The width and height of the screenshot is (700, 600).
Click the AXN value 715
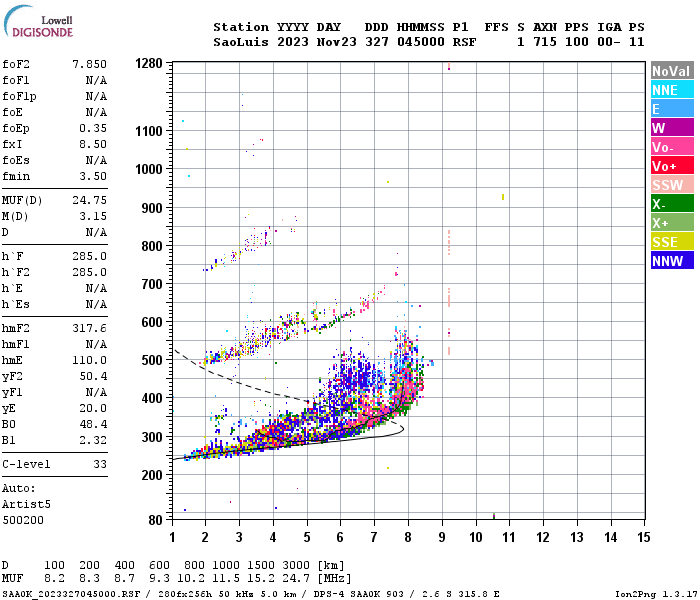pyautogui.click(x=545, y=42)
